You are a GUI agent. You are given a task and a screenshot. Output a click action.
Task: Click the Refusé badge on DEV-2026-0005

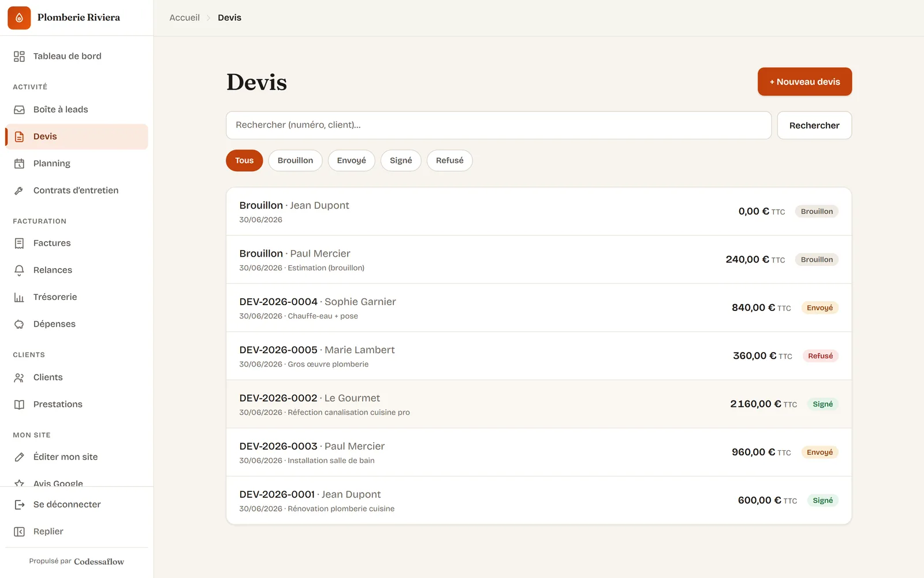(820, 356)
